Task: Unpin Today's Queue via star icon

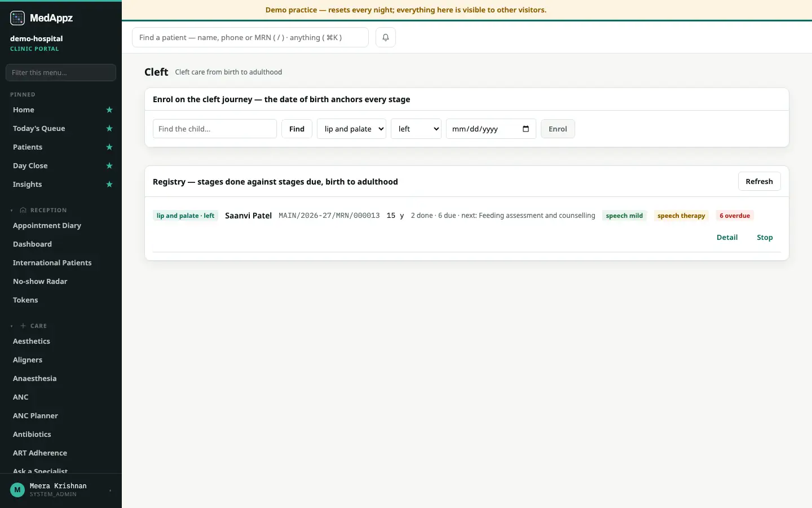Action: [x=109, y=129]
